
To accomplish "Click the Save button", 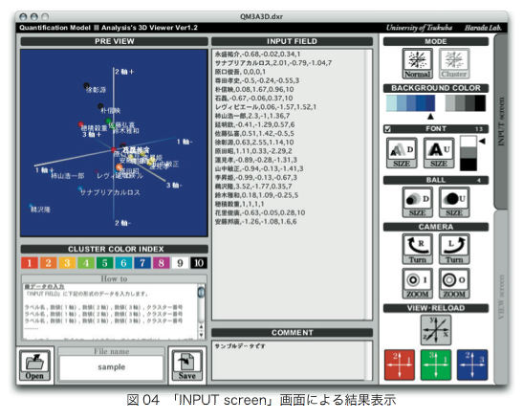I will (186, 365).
